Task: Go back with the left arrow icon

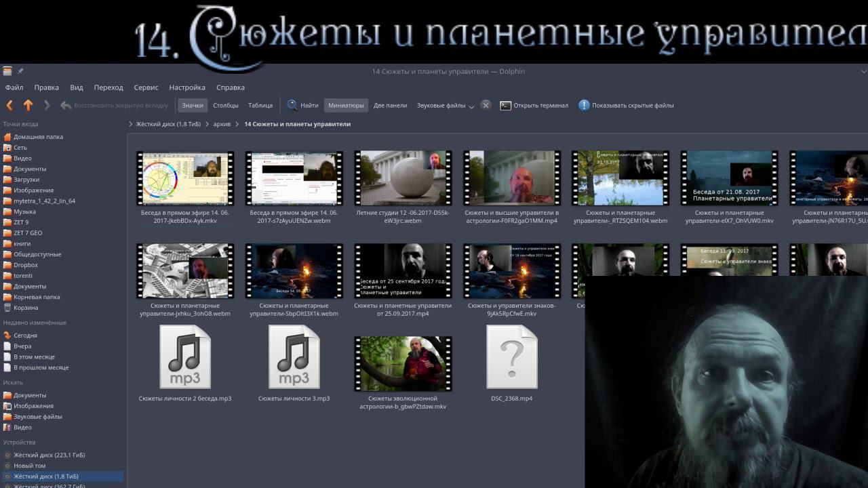Action: point(9,105)
